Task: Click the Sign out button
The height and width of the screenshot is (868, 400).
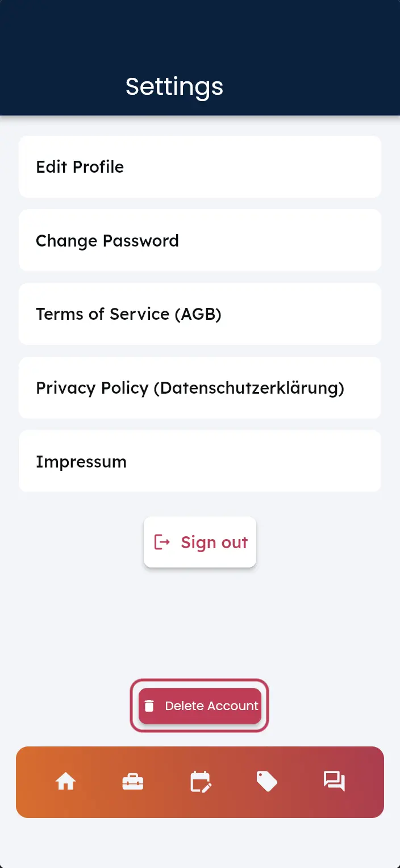Action: pos(200,542)
